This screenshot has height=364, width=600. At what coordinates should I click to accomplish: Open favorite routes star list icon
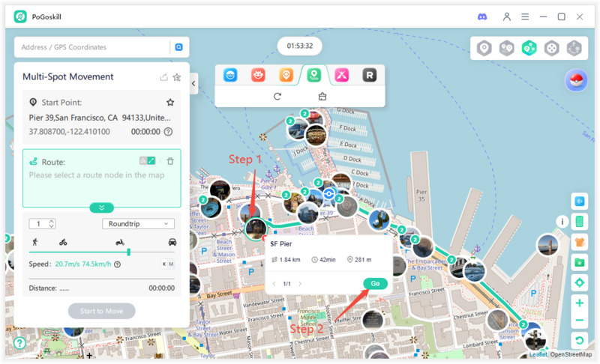(x=177, y=77)
